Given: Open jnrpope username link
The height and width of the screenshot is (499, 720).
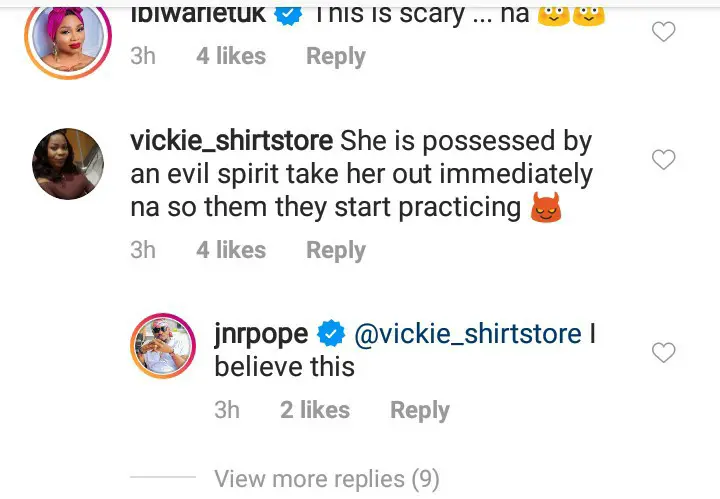Looking at the screenshot, I should [x=261, y=334].
